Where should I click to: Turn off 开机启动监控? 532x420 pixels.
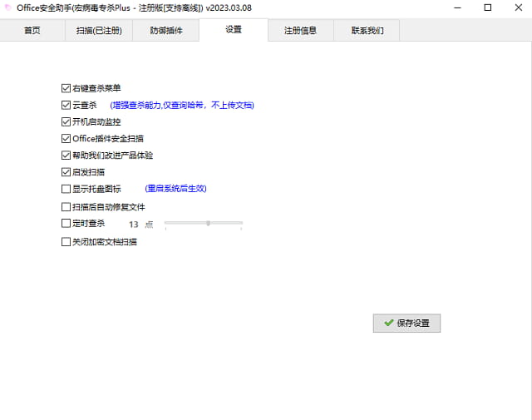[66, 122]
